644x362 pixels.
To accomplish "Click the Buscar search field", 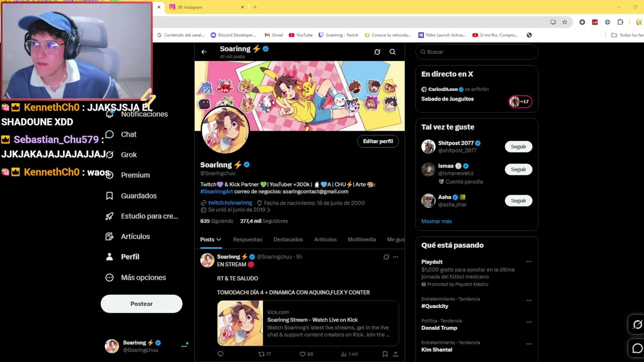I will (x=476, y=52).
